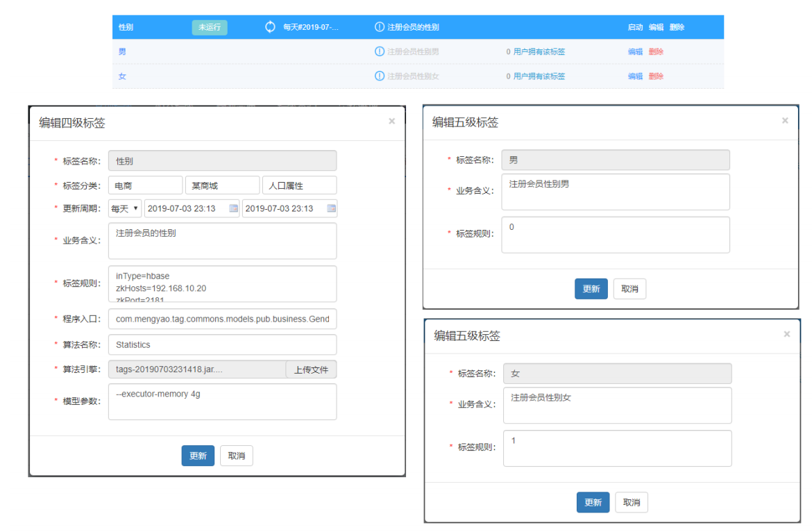Click the 标签规则 textarea with inType=hbase
The image size is (812, 532).
[223, 284]
